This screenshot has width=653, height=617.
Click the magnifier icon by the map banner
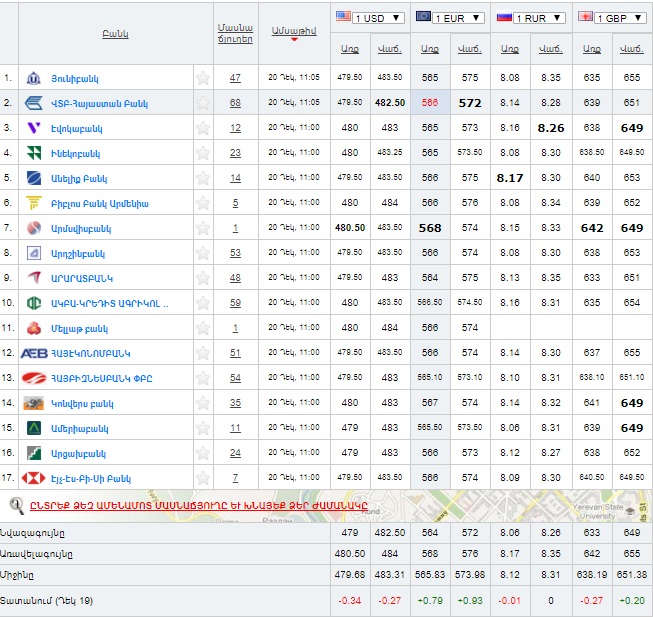(x=16, y=506)
